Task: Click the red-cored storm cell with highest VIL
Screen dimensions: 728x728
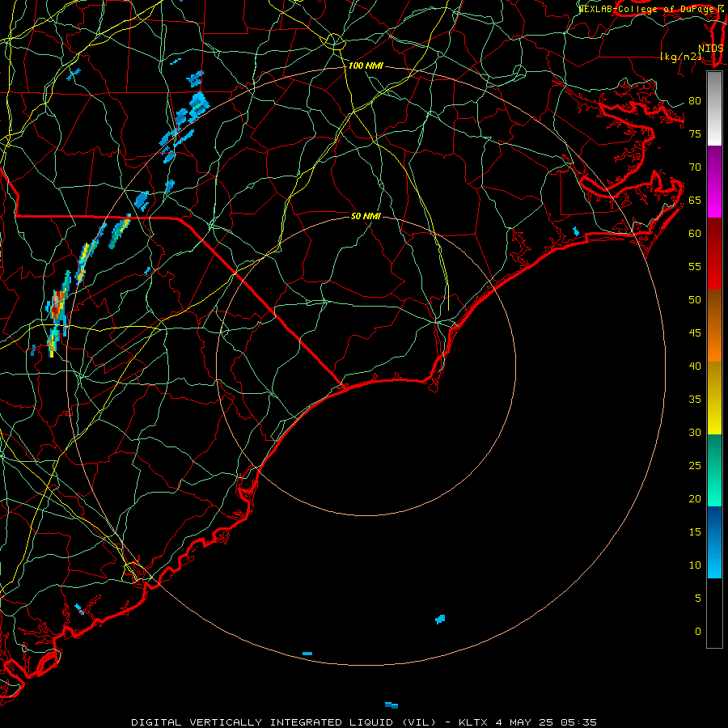Action: coord(57,307)
